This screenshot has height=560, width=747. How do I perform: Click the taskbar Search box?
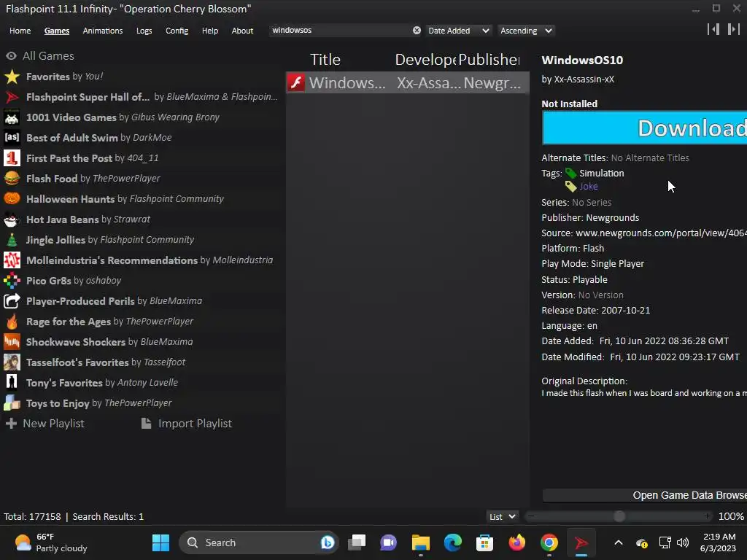(259, 542)
